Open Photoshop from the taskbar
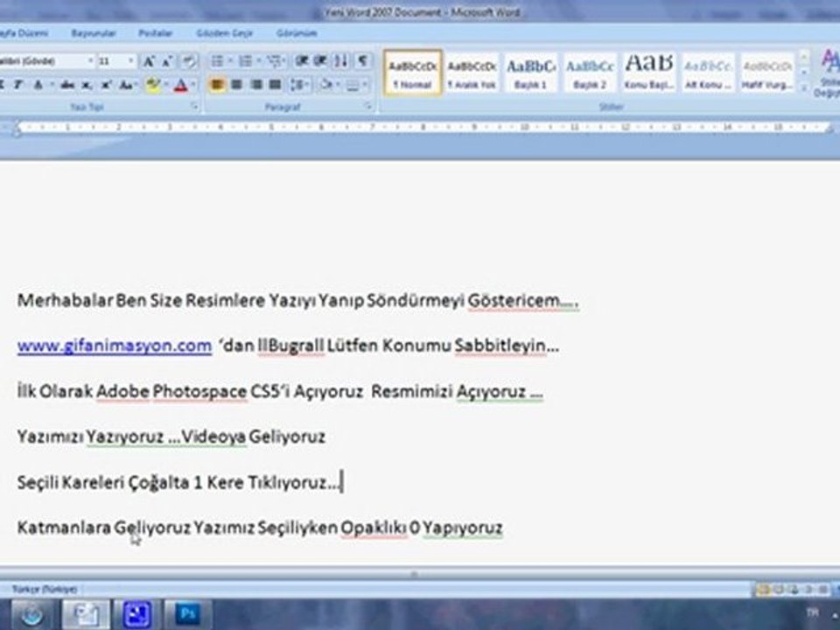Viewport: 840px width, 630px height. click(x=187, y=614)
